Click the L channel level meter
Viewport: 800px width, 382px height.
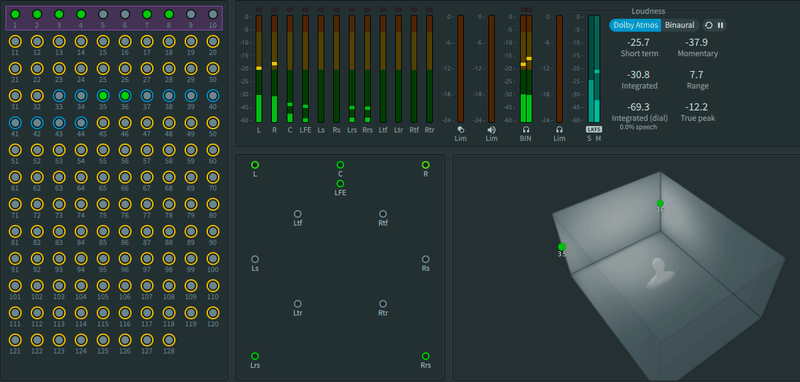259,69
